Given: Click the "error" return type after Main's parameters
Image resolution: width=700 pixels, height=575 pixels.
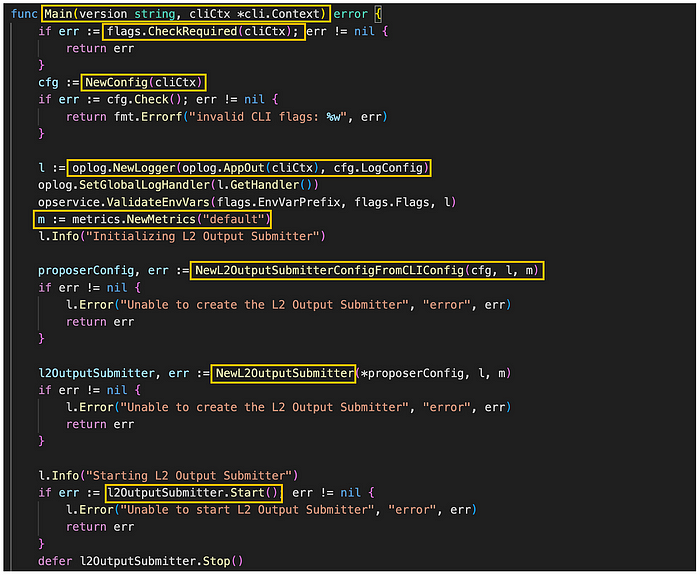Looking at the screenshot, I should pos(350,14).
